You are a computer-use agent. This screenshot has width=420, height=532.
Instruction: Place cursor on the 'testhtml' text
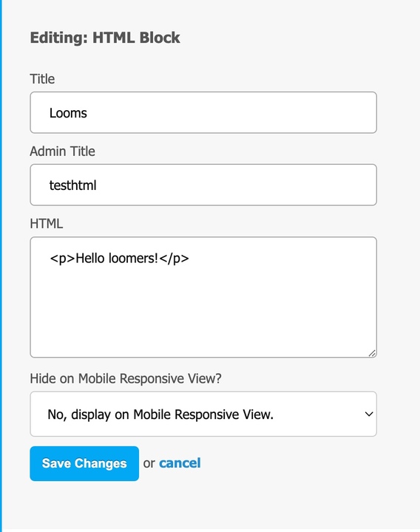point(72,185)
